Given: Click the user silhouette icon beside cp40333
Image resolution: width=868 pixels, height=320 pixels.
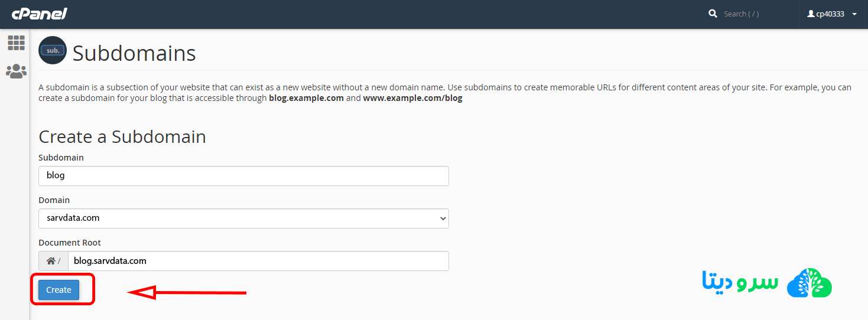Looking at the screenshot, I should click(x=811, y=14).
